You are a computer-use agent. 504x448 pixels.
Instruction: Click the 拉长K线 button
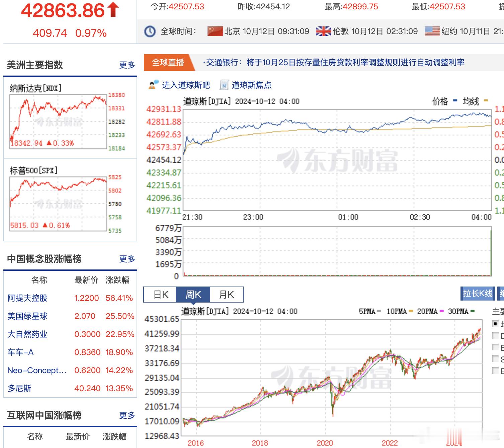478,294
